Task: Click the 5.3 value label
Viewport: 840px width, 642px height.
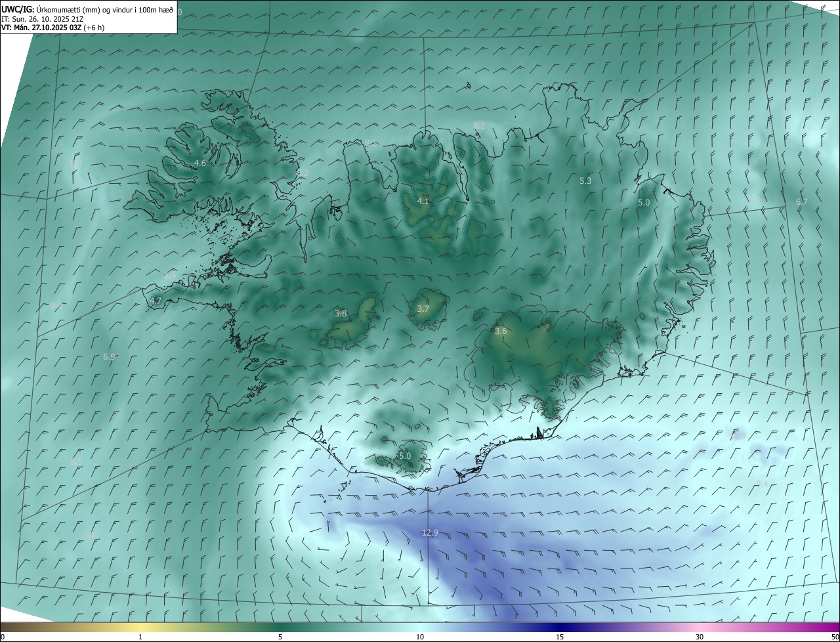Action: [x=586, y=181]
